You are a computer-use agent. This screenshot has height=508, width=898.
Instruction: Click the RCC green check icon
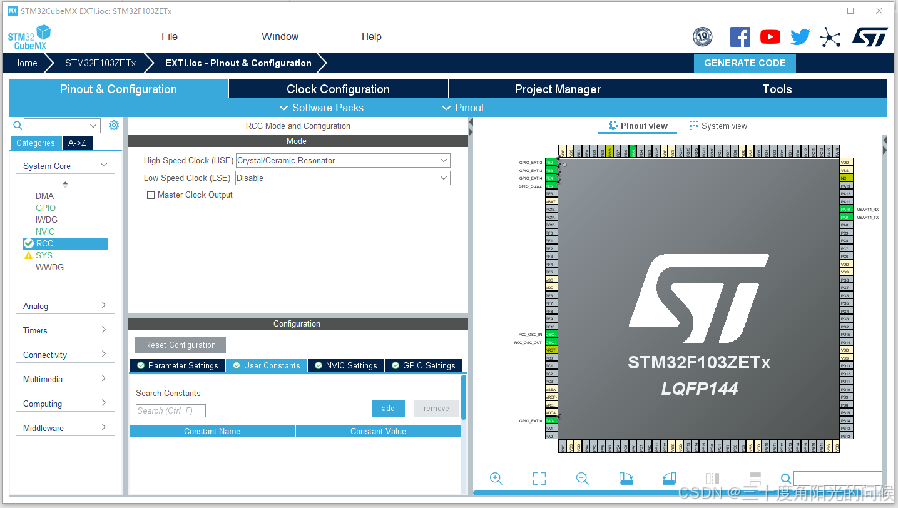(29, 243)
